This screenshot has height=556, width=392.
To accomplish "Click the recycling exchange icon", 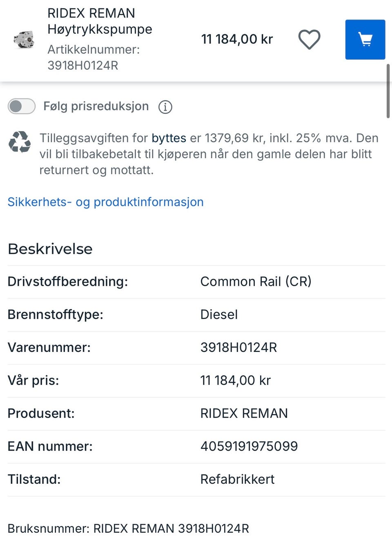I will tap(20, 142).
